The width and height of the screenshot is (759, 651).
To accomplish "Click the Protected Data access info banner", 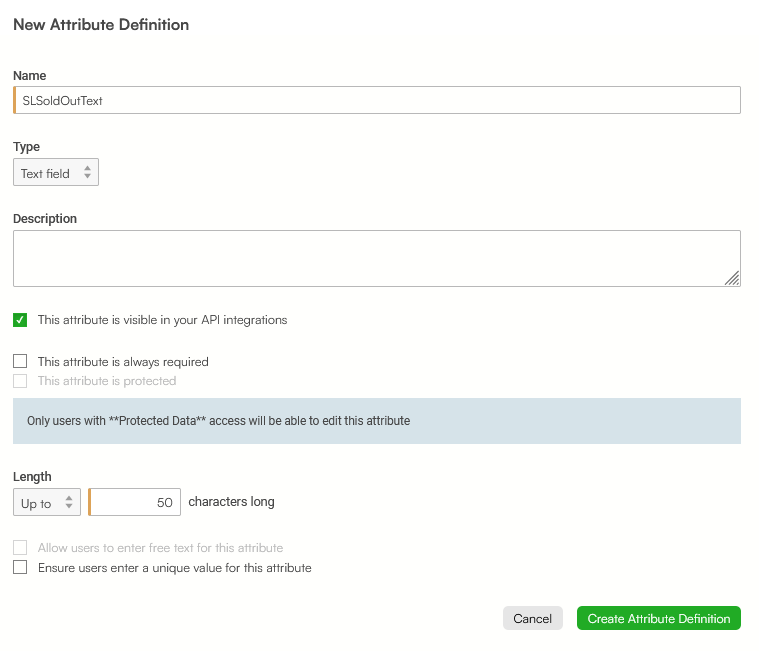I will pos(377,421).
